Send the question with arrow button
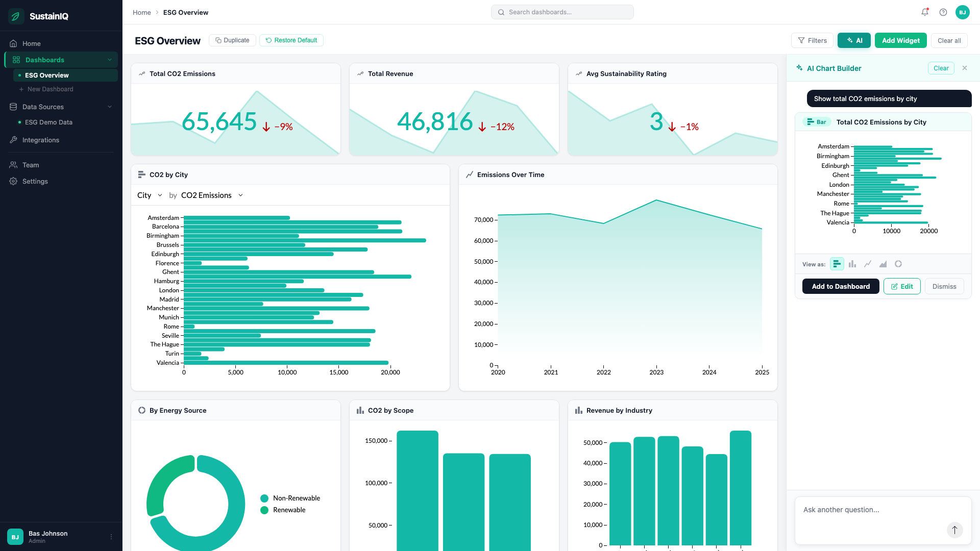Image resolution: width=980 pixels, height=551 pixels. point(954,530)
